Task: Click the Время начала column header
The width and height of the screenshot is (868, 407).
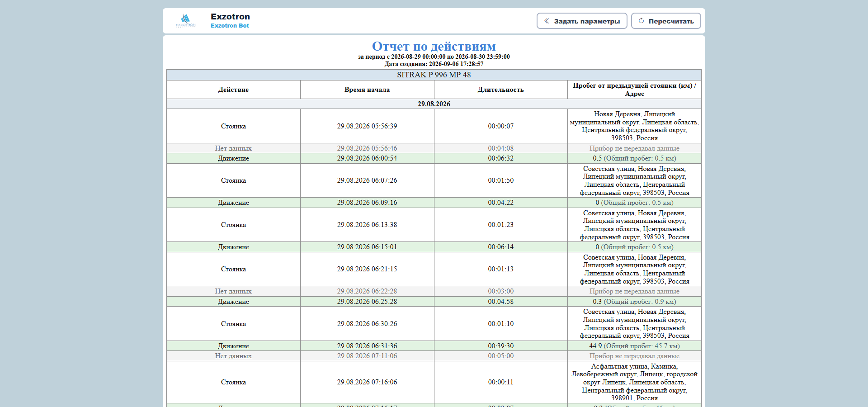Action: click(x=367, y=90)
